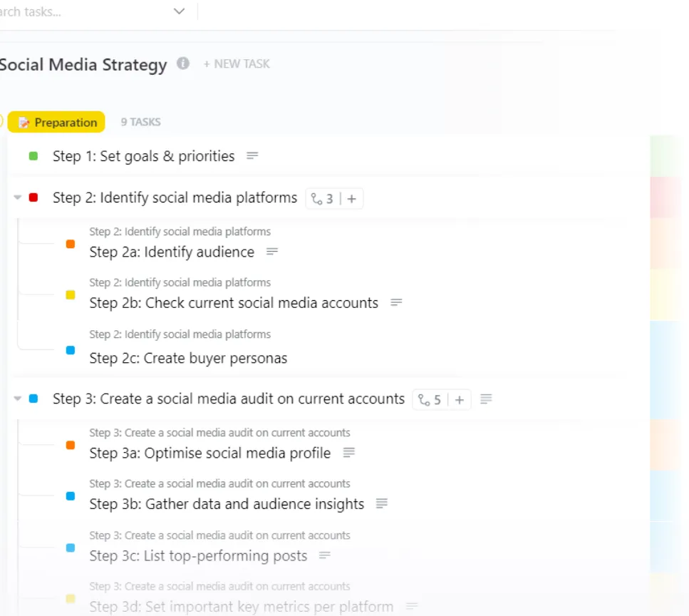Open Step 3a: Optimise social media profile
Image resolution: width=689 pixels, height=616 pixels.
point(210,453)
